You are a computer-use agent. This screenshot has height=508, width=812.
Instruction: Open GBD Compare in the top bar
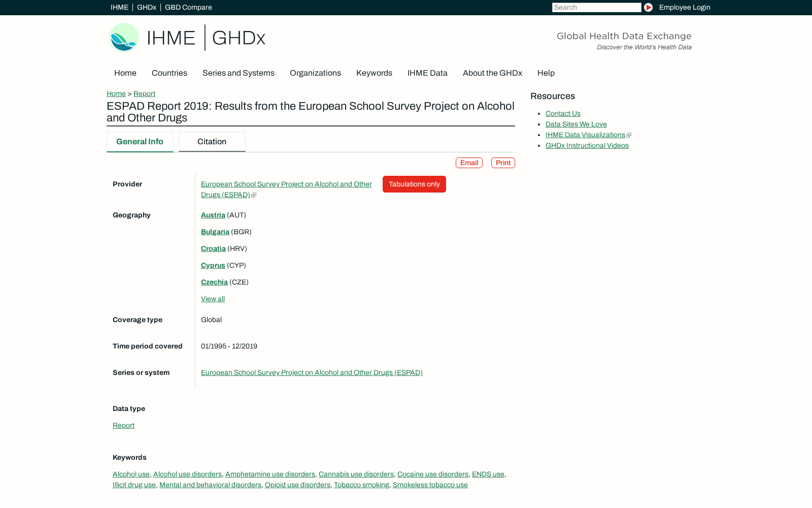pyautogui.click(x=188, y=8)
